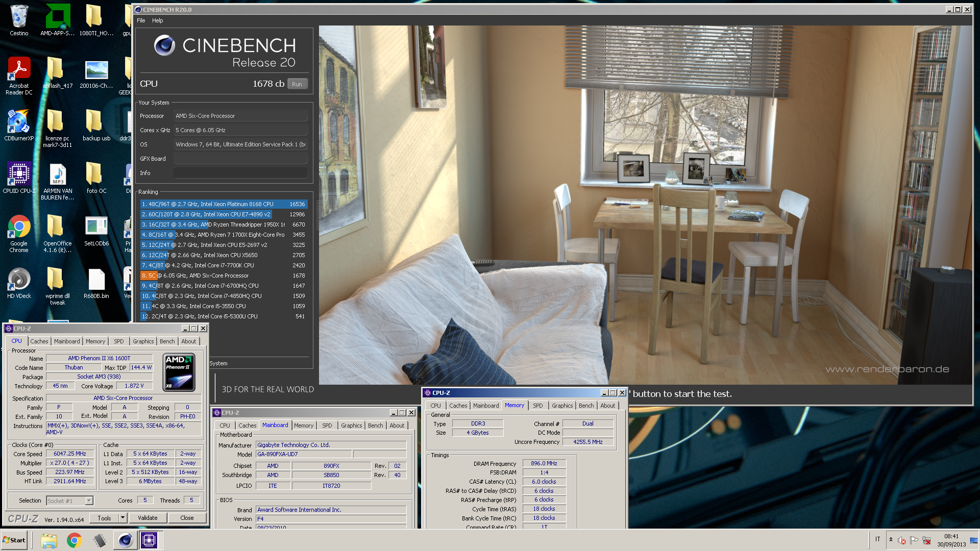Open File Explorer from the taskbar
980x551 pixels.
click(49, 540)
